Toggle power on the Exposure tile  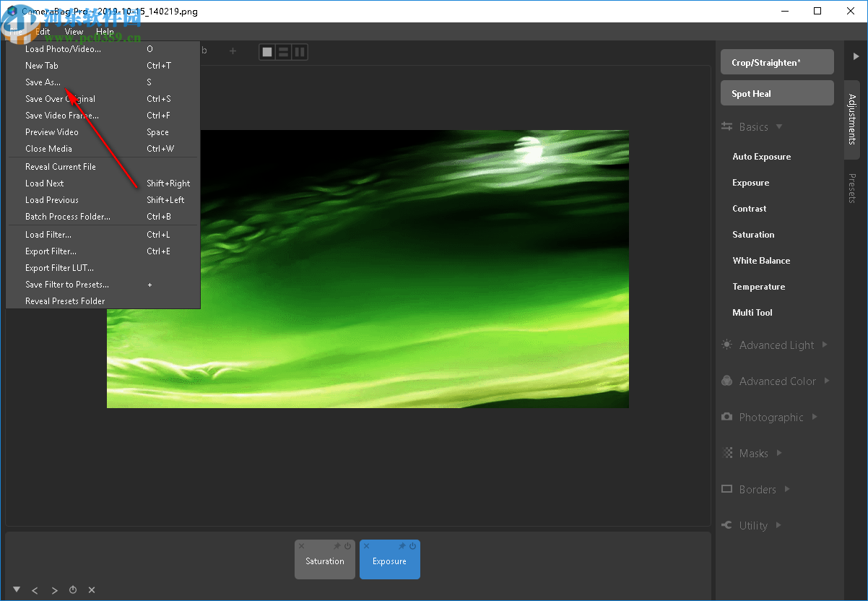(x=413, y=546)
